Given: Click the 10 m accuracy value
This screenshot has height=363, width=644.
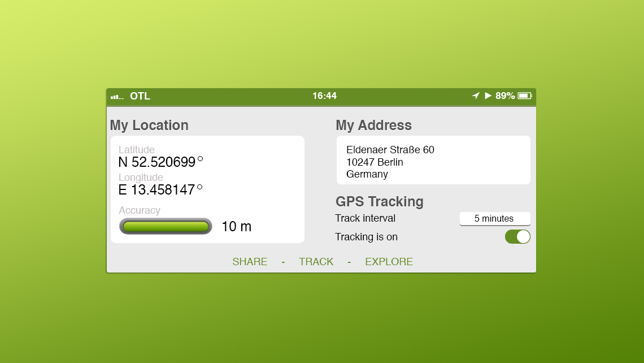Looking at the screenshot, I should [236, 227].
